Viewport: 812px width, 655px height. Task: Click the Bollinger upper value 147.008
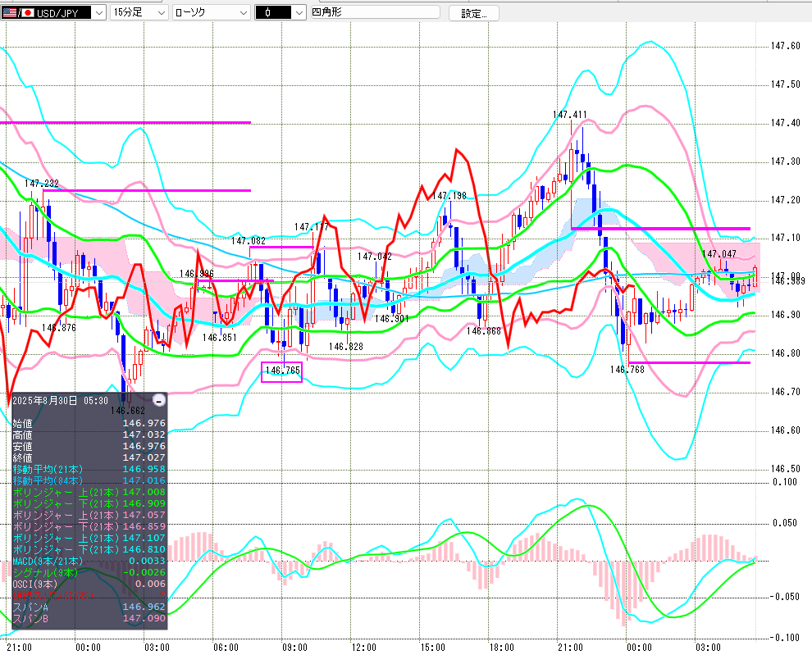coord(144,493)
